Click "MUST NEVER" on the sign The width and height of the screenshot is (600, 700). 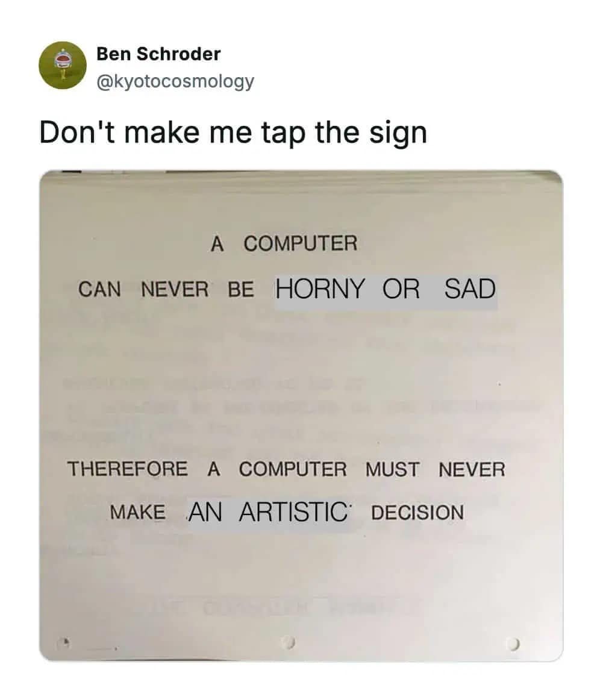click(x=436, y=470)
